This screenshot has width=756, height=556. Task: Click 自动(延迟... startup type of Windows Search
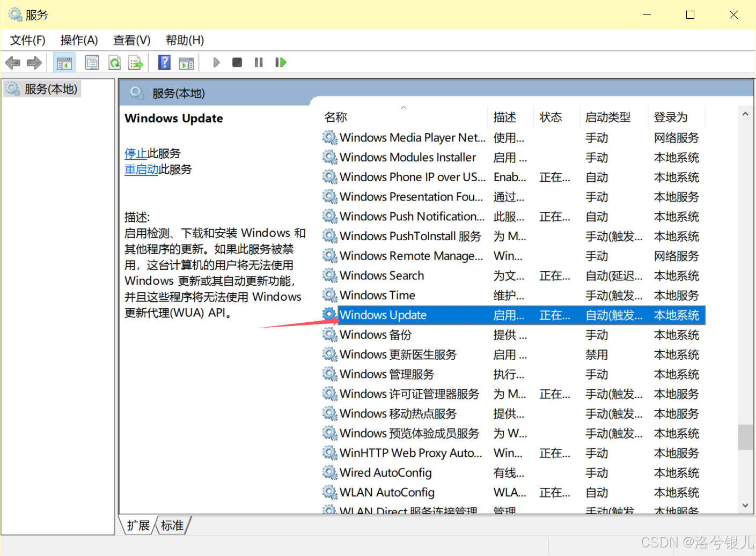(x=614, y=276)
